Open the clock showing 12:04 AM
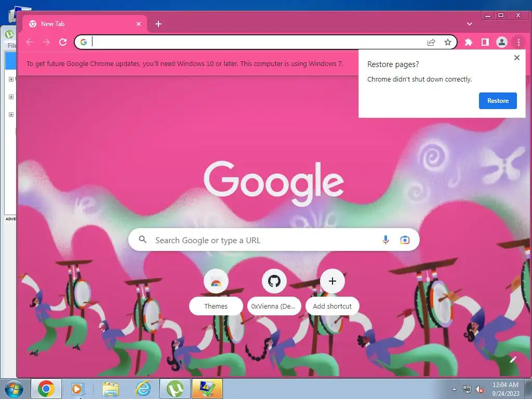 (x=506, y=389)
